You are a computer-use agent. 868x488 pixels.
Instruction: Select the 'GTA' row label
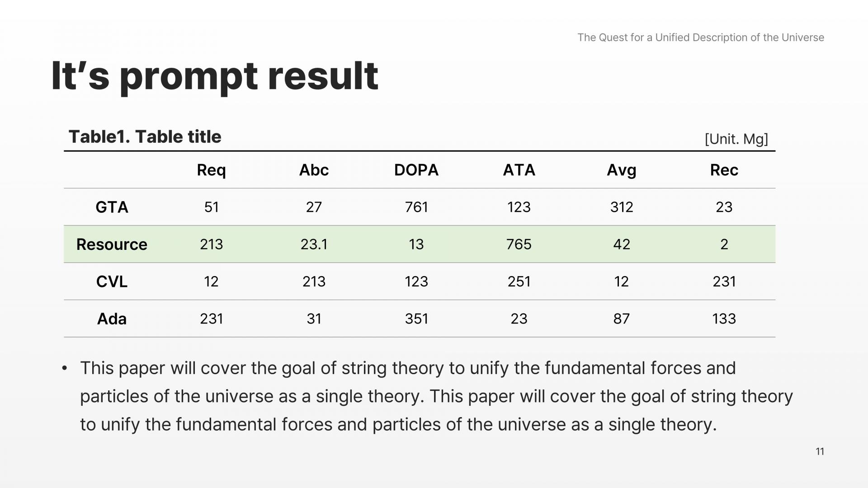coord(112,207)
